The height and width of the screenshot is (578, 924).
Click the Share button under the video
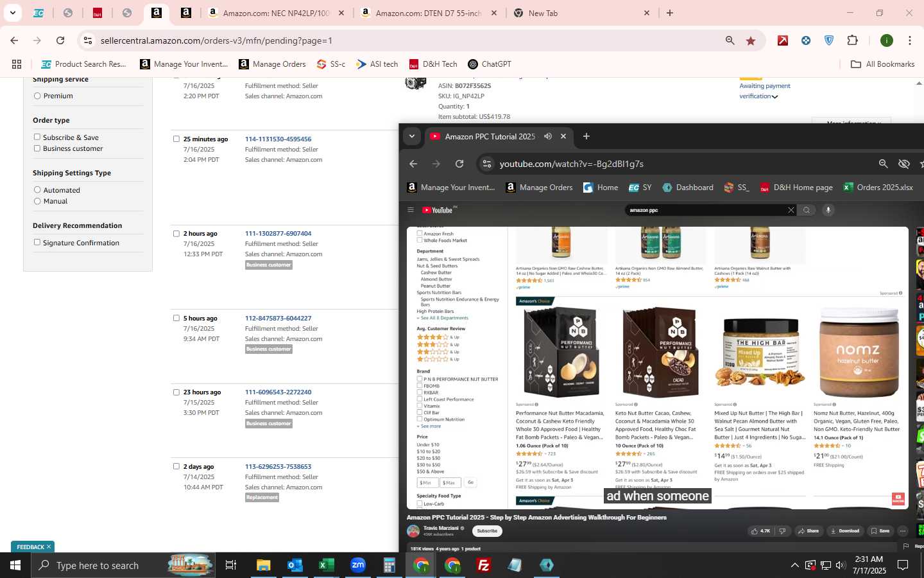pyautogui.click(x=808, y=531)
